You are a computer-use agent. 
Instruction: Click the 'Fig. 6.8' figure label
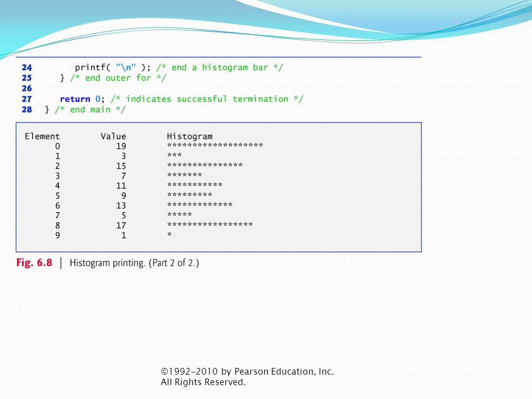click(34, 263)
